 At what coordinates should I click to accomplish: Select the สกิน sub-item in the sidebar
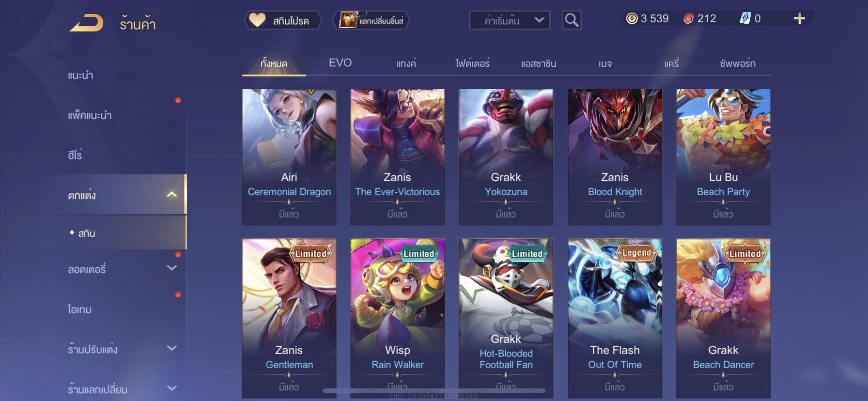pyautogui.click(x=87, y=233)
